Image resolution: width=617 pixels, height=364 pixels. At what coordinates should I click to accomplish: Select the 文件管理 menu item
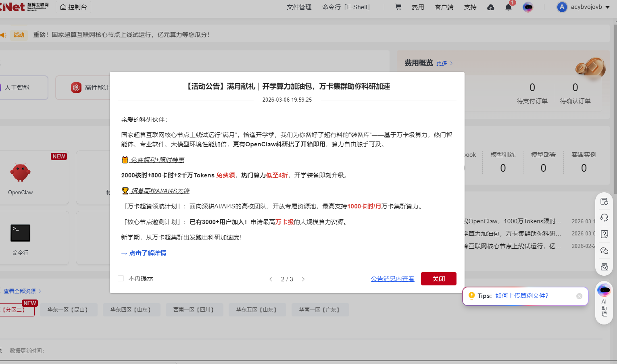(299, 7)
